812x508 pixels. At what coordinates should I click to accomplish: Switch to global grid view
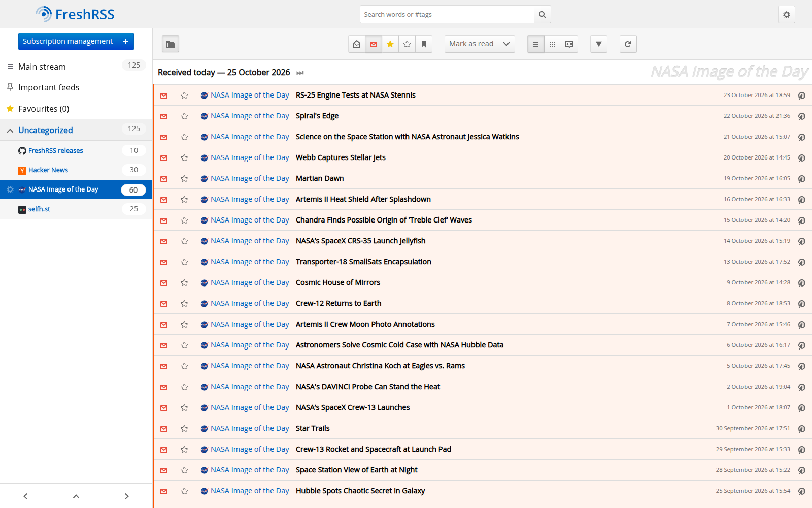point(553,44)
